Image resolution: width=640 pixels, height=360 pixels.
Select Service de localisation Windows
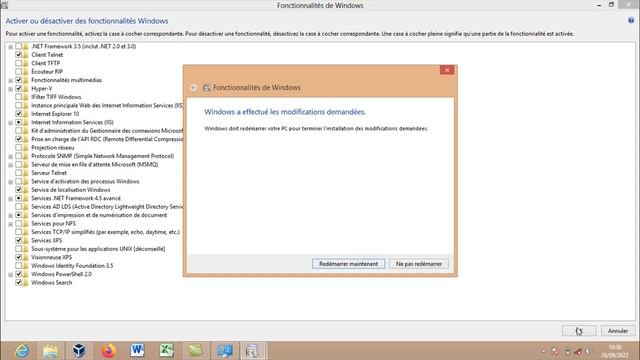tap(71, 190)
